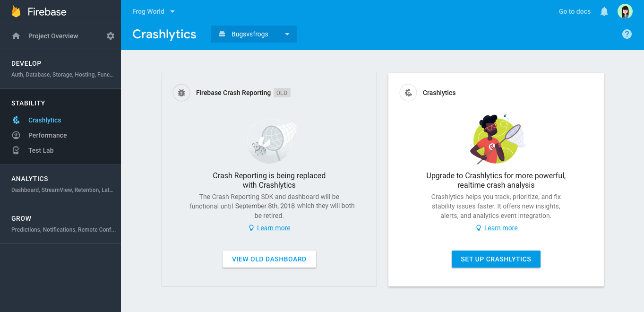This screenshot has height=312, width=644.
Task: Click 'Firebase Crash Reporting' card title
Action: pyautogui.click(x=233, y=93)
